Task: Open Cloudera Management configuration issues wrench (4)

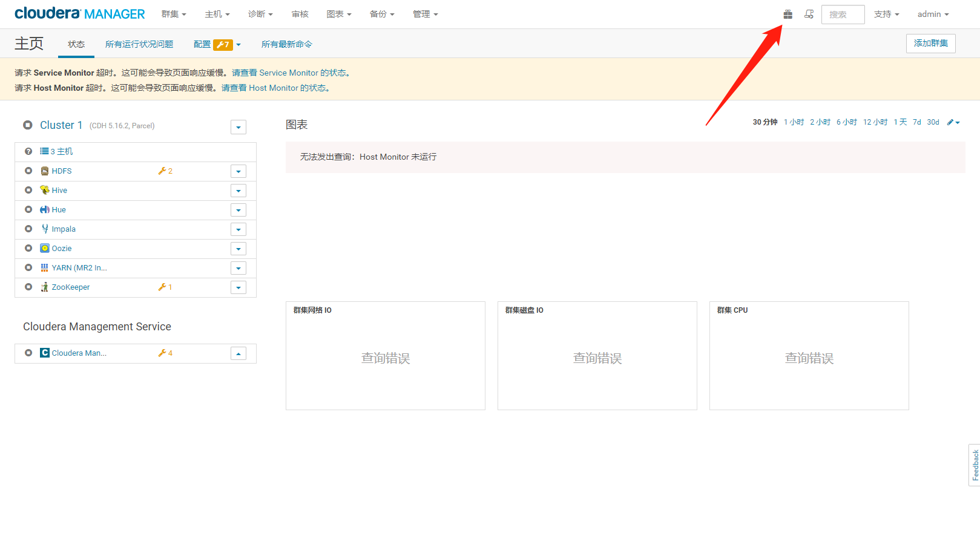Action: tap(165, 353)
